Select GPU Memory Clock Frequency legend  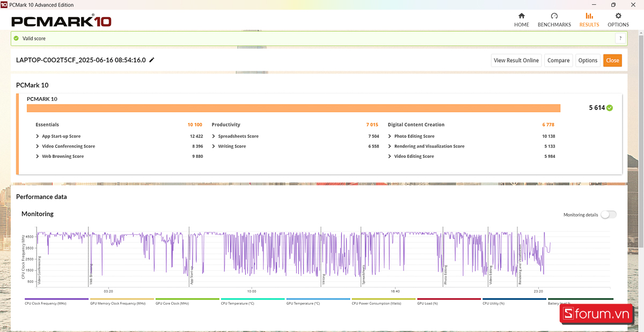(122, 301)
